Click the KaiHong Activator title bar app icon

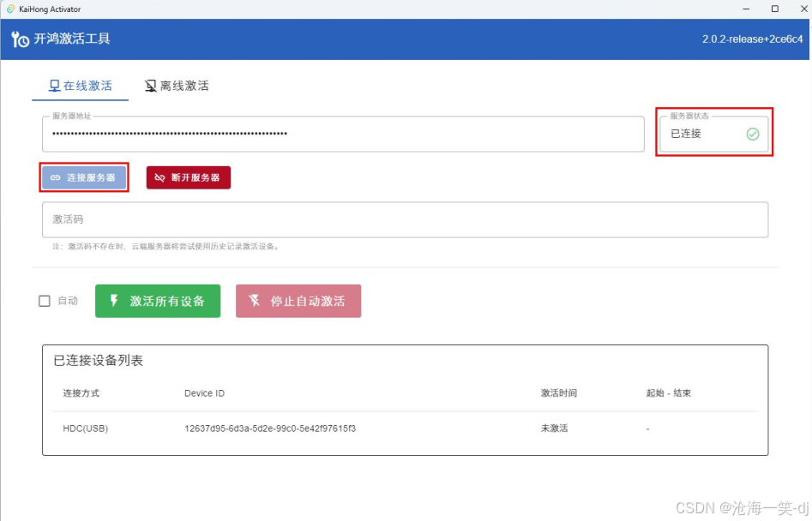[10, 9]
